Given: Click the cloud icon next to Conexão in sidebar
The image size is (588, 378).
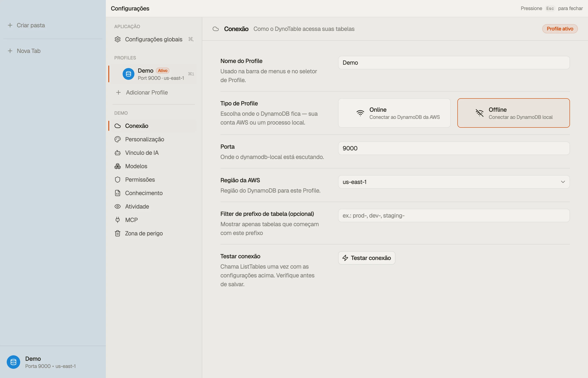Looking at the screenshot, I should point(118,126).
